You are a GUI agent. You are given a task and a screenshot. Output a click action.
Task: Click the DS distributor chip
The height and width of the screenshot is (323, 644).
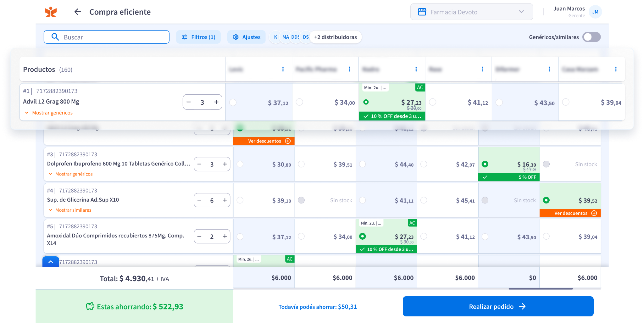[x=306, y=37]
